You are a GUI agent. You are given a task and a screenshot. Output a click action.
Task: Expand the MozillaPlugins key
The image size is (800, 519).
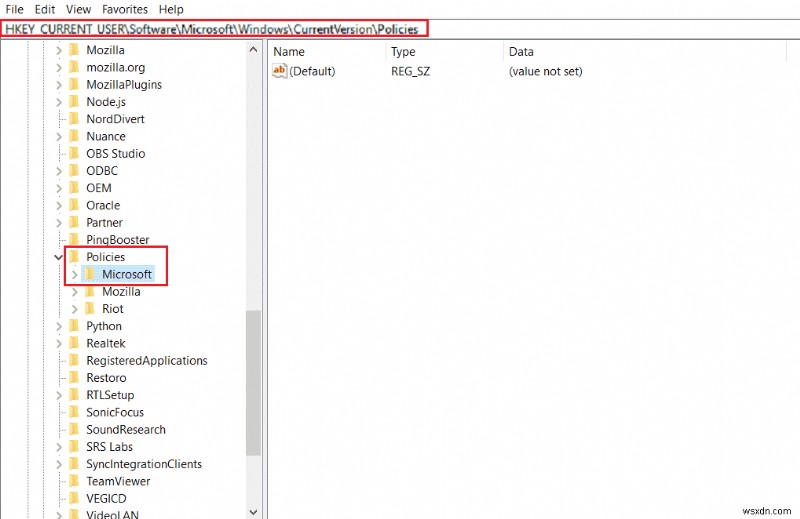coord(59,85)
